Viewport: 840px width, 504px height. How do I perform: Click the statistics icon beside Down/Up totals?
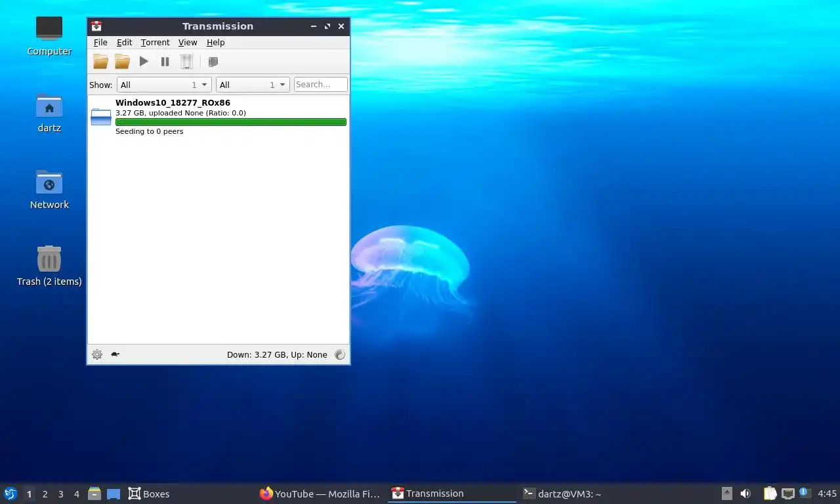[339, 354]
